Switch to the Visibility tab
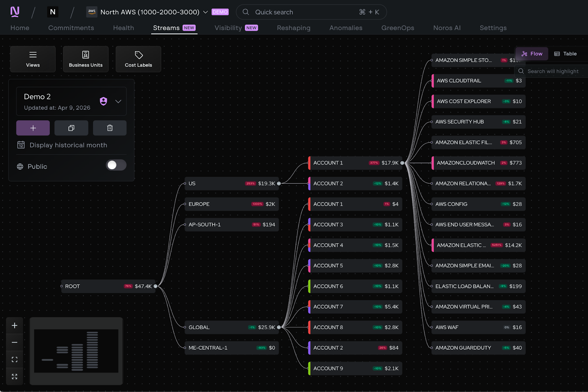Screen dimensions: 588x392 (228, 28)
